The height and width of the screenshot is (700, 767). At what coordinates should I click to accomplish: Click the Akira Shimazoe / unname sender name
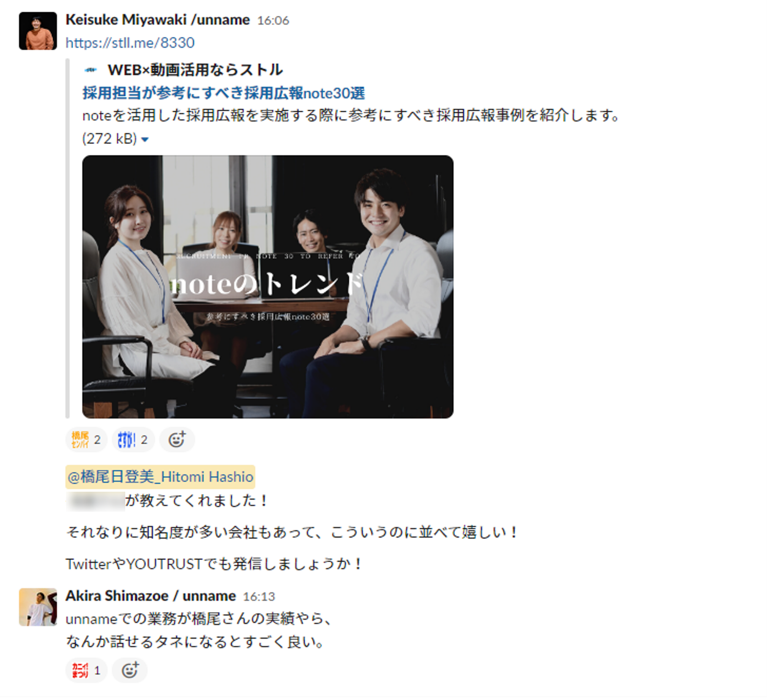[151, 596]
